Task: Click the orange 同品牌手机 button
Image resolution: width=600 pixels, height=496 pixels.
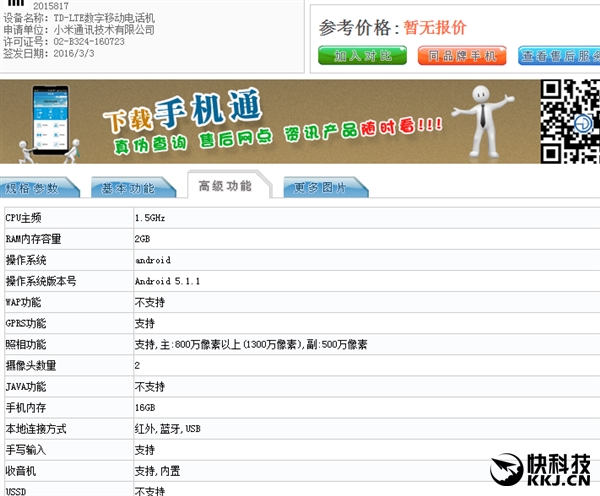Action: [455, 56]
